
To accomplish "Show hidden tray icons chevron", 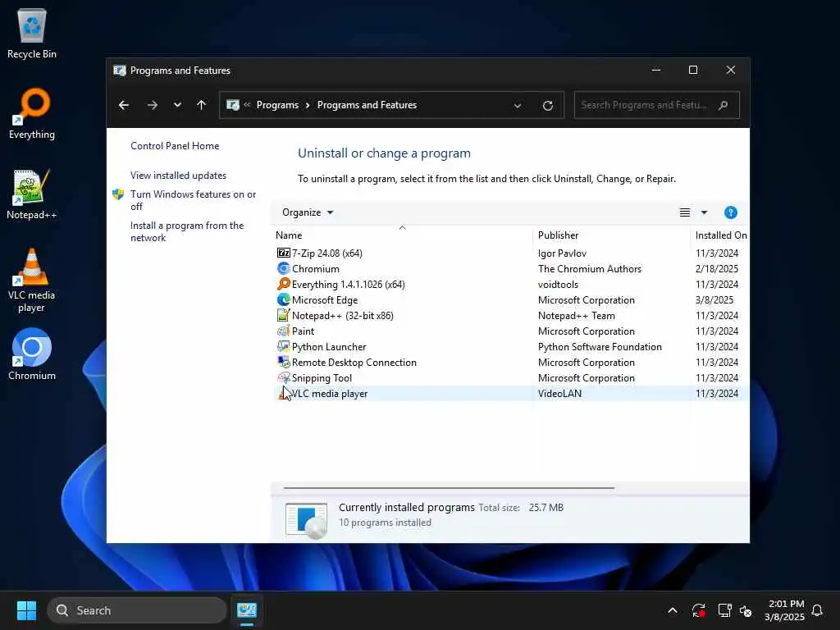I will (673, 610).
